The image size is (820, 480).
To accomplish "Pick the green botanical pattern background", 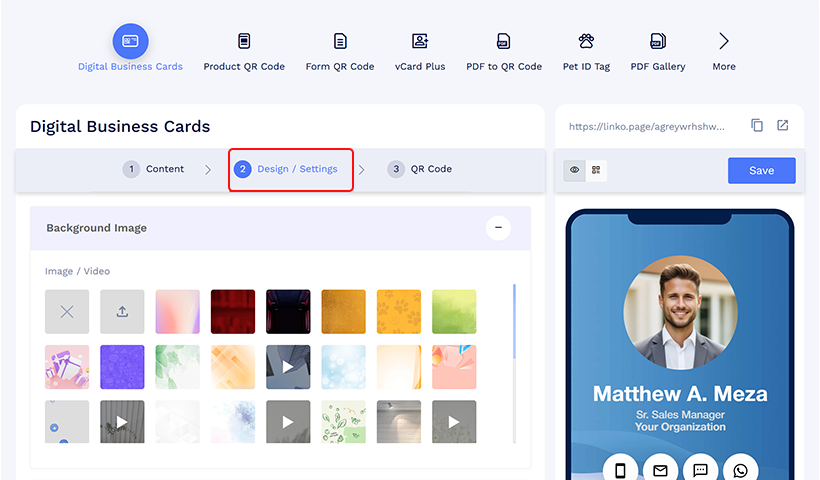I will pos(344,422).
